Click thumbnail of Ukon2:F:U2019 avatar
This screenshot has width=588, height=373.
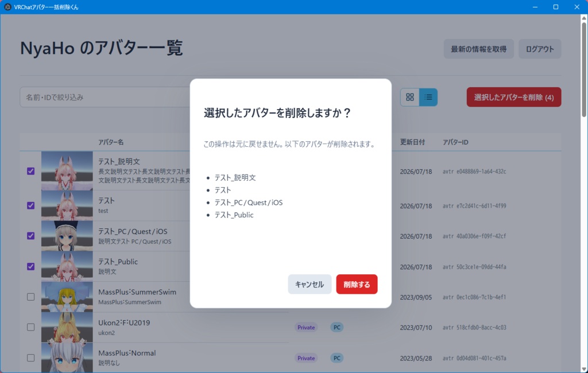coord(67,327)
